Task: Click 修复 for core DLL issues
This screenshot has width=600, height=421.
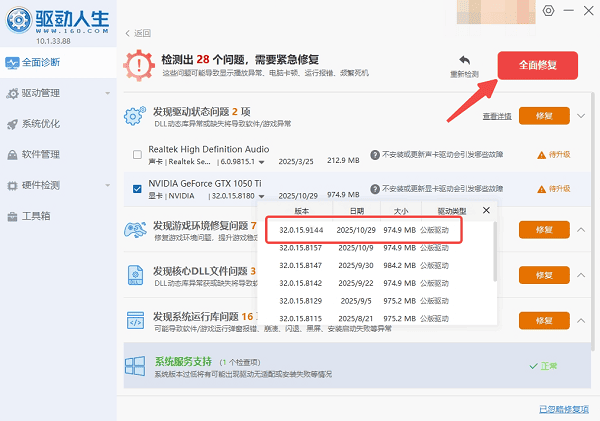Action: (544, 275)
